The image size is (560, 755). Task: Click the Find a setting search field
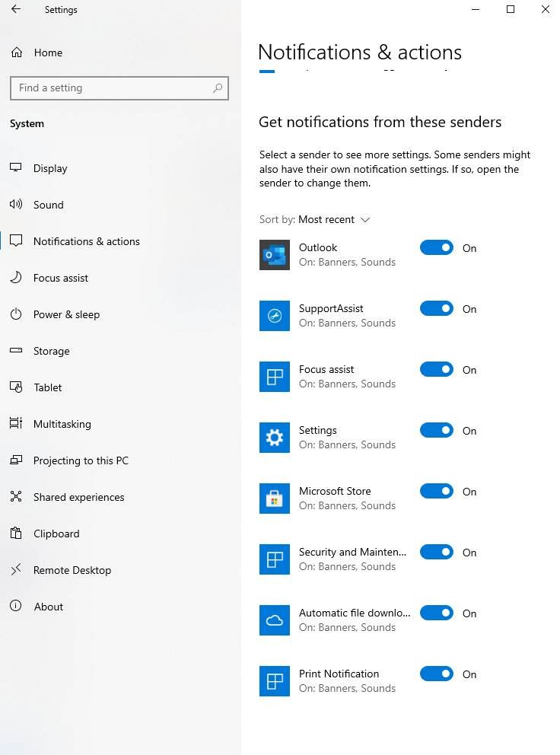click(119, 88)
